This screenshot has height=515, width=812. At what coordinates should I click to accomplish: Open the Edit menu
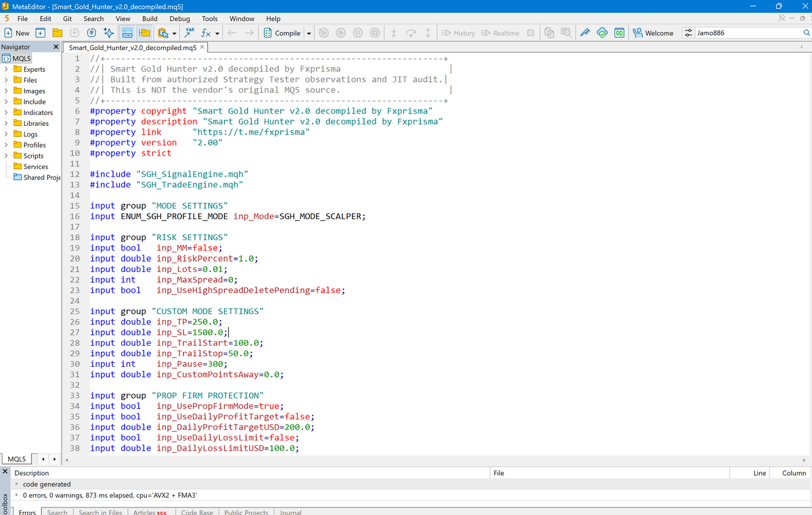[45, 19]
